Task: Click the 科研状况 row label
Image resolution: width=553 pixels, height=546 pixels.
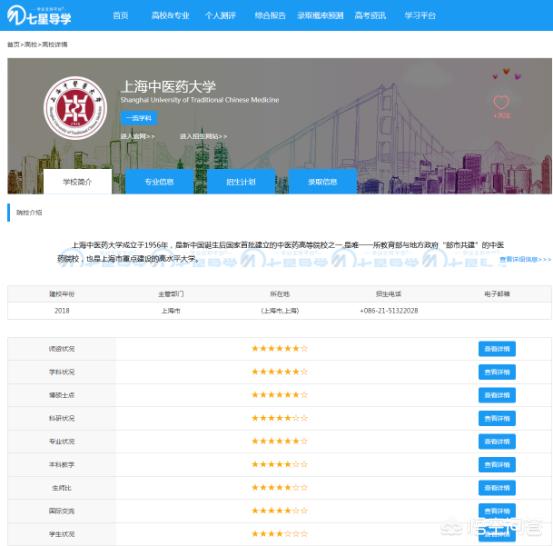Action: [x=62, y=418]
